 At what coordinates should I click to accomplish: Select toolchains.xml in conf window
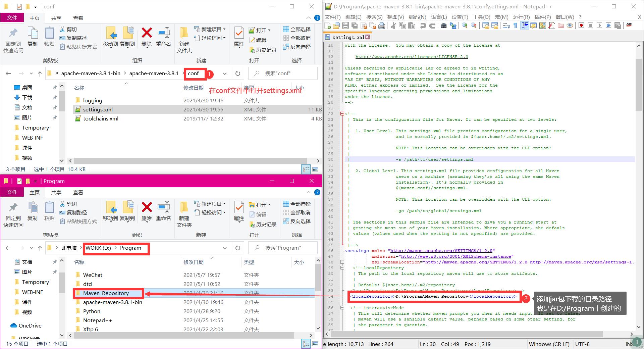(101, 118)
